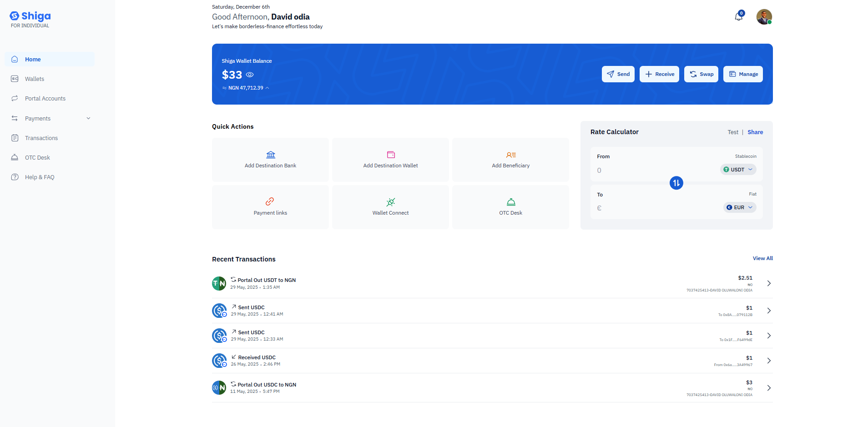
Task: Click View All transactions link
Action: (x=762, y=258)
